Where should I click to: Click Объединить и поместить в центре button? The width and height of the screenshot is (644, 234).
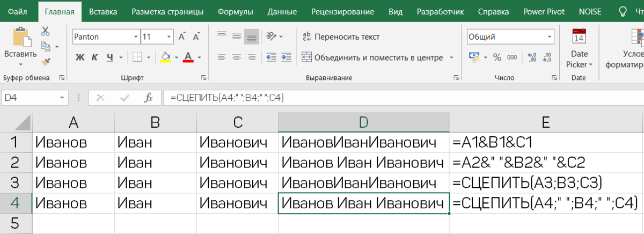pyautogui.click(x=372, y=57)
